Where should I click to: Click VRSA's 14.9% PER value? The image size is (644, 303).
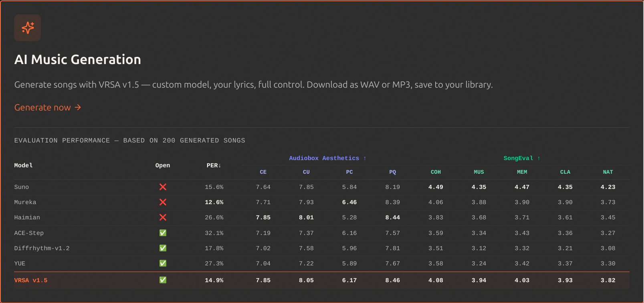(x=214, y=280)
